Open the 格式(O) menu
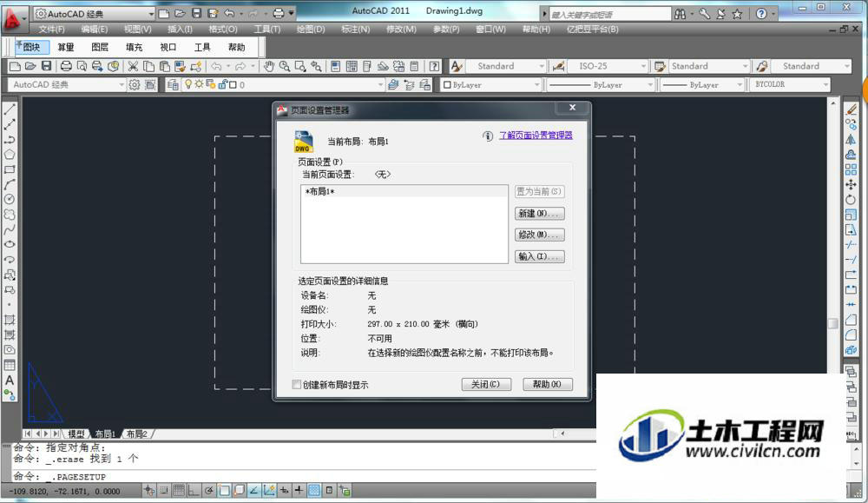The width and height of the screenshot is (868, 503). (223, 29)
